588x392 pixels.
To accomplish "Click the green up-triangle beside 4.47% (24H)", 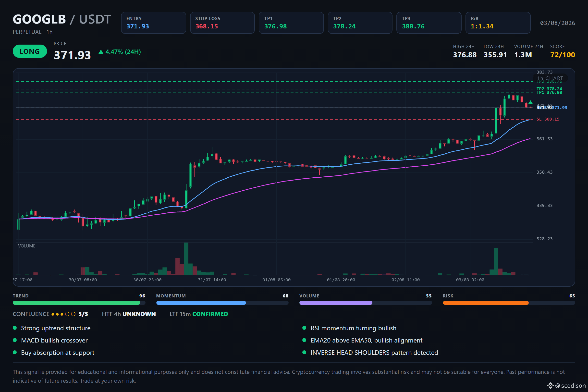I will coord(101,52).
